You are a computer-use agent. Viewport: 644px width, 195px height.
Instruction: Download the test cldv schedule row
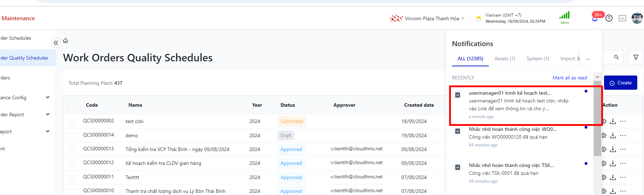click(x=613, y=121)
